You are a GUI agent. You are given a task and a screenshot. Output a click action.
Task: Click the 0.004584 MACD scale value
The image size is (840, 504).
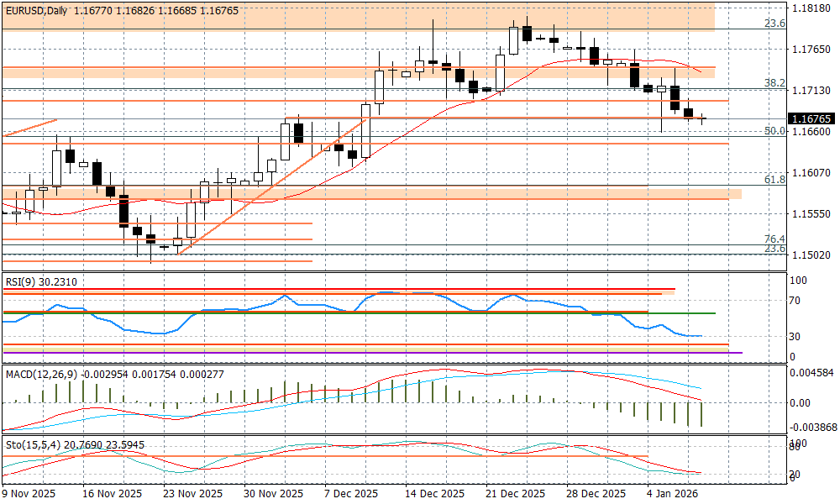pyautogui.click(x=811, y=372)
